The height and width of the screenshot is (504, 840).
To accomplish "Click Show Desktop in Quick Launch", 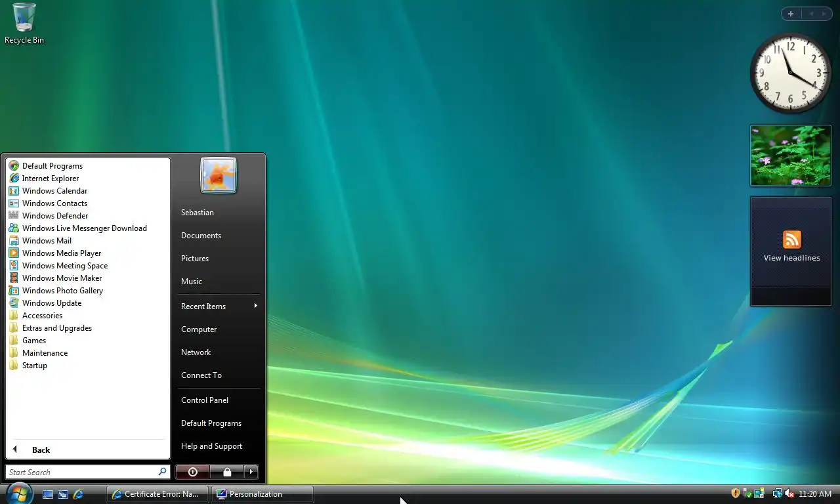I will pyautogui.click(x=48, y=494).
